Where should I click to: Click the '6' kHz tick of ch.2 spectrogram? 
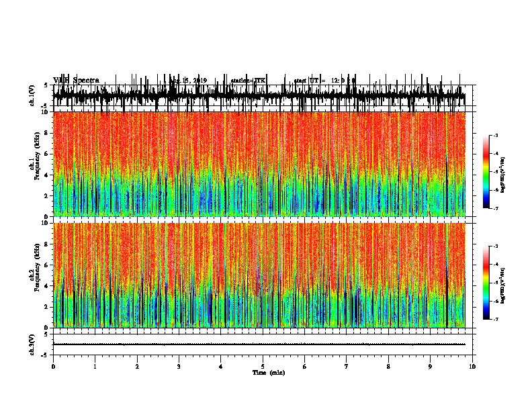coord(47,265)
